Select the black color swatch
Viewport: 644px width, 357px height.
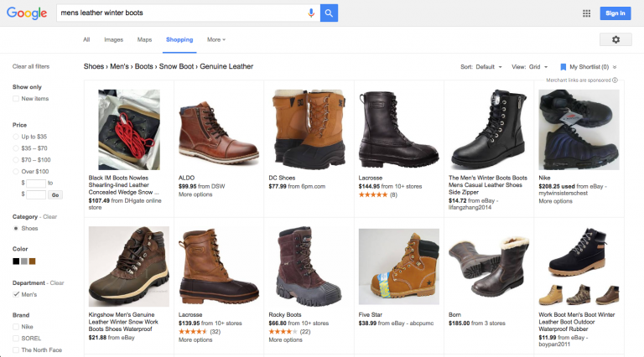(x=16, y=261)
